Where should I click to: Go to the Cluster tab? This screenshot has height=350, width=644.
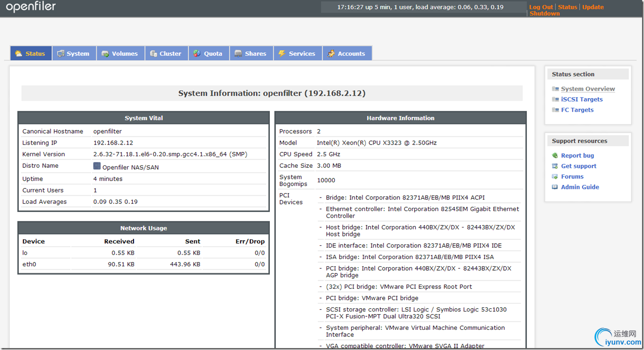[x=167, y=53]
